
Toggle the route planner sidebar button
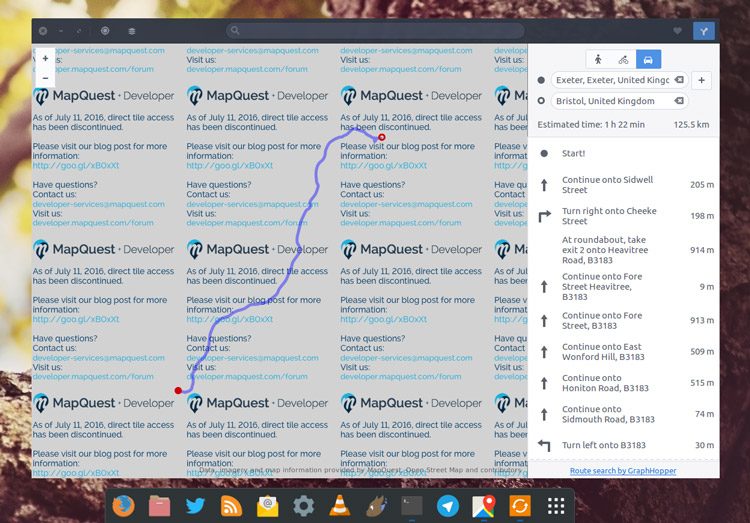pyautogui.click(x=703, y=31)
